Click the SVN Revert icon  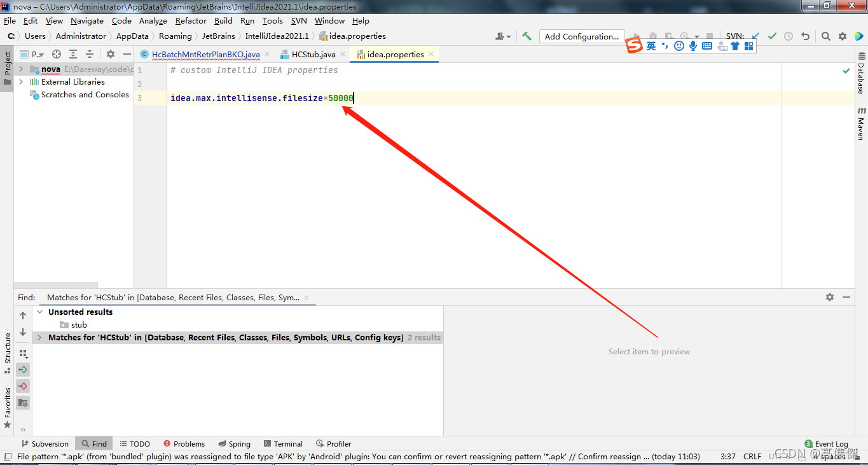tap(805, 36)
